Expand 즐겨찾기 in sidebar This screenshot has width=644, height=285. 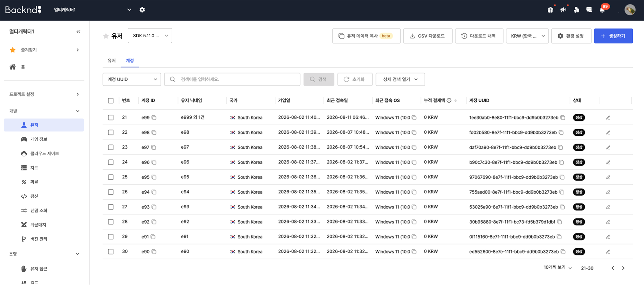[44, 50]
